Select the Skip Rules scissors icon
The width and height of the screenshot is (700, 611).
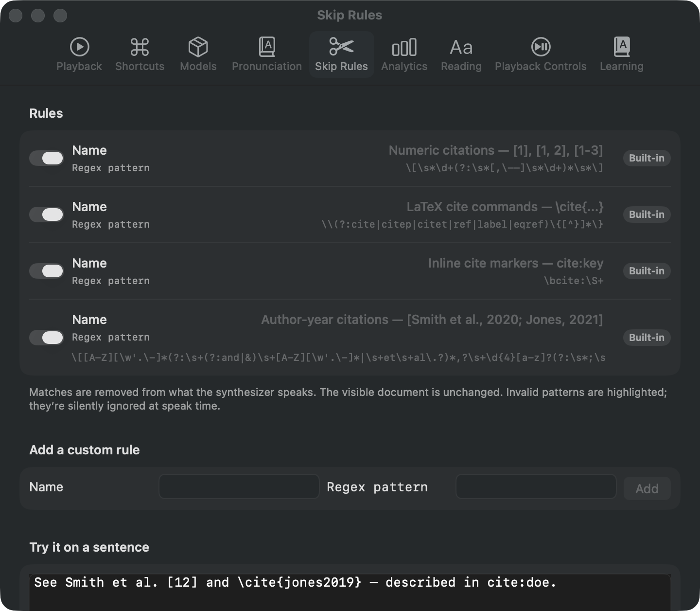pos(341,47)
